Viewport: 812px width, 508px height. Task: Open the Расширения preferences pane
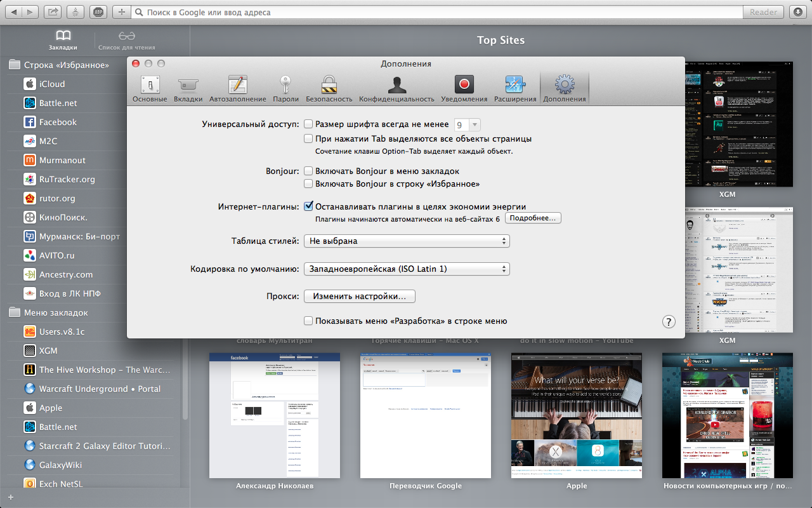(515, 88)
